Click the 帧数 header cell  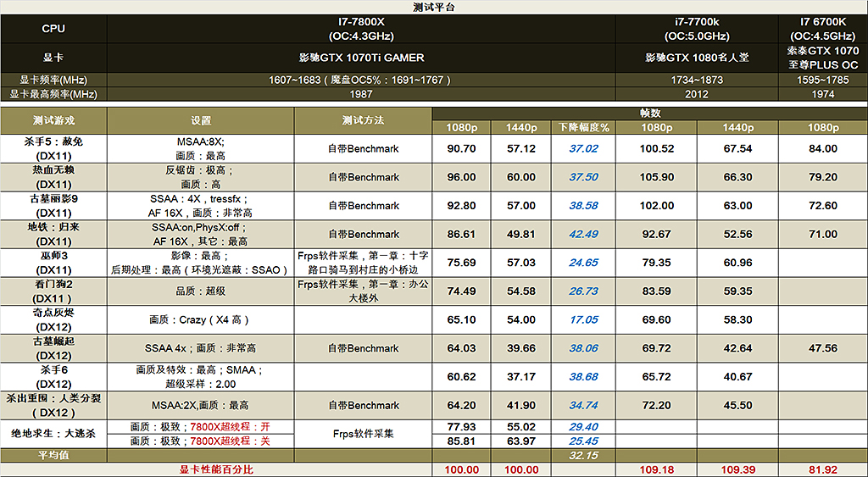pyautogui.click(x=650, y=113)
